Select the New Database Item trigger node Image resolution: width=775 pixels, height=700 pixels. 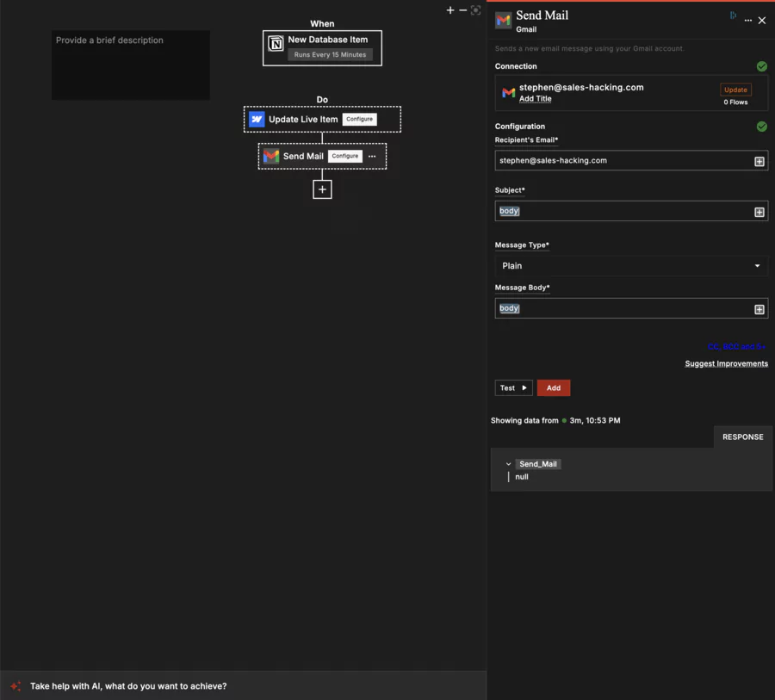click(x=322, y=48)
